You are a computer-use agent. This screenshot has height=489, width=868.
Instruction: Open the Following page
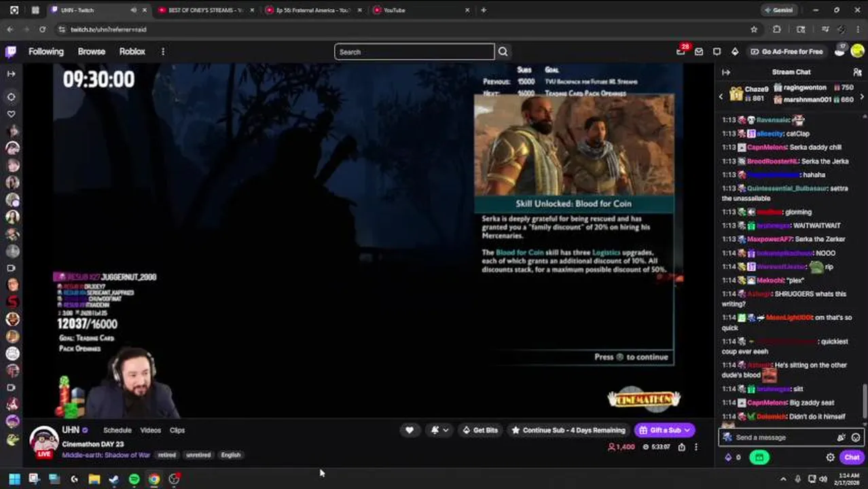46,52
